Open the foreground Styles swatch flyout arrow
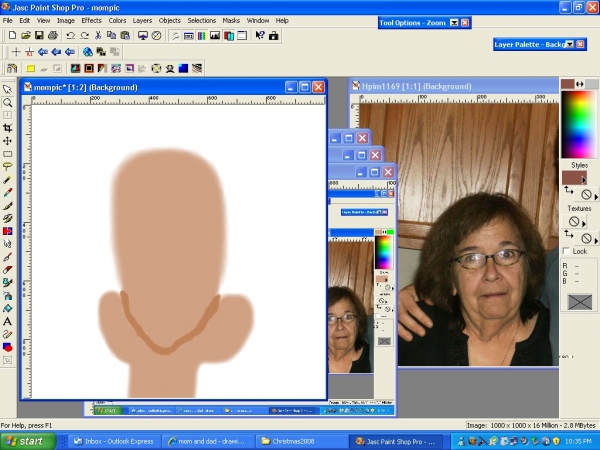The width and height of the screenshot is (600, 450). pyautogui.click(x=584, y=179)
